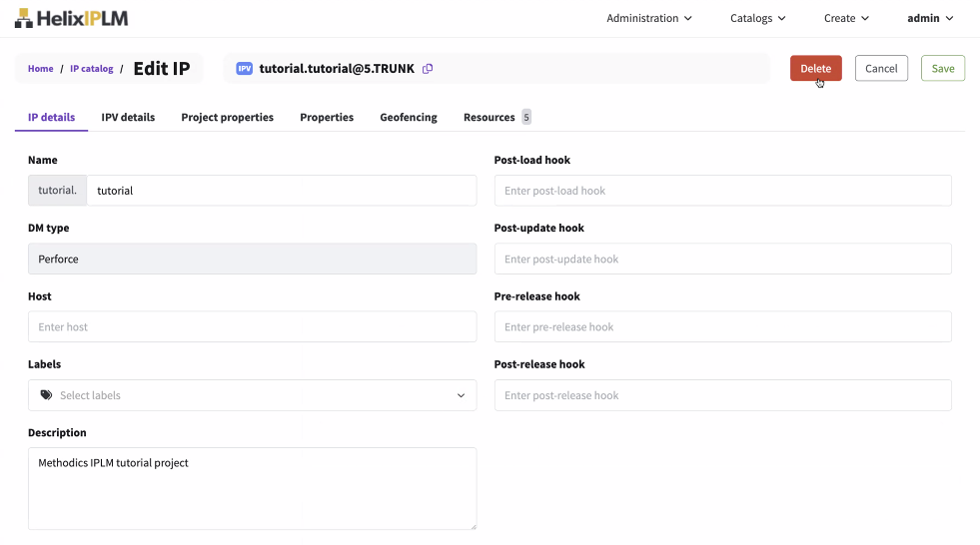Click the purple IPV badge icon

coord(244,69)
